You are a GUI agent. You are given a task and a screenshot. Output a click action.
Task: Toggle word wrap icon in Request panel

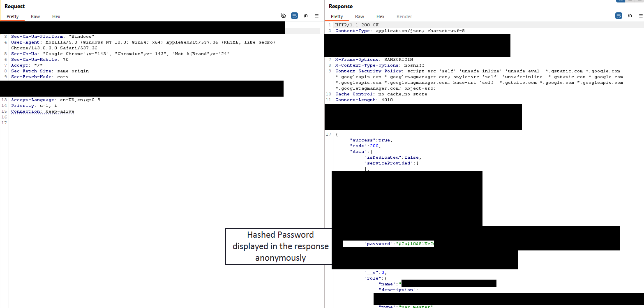[x=294, y=16]
